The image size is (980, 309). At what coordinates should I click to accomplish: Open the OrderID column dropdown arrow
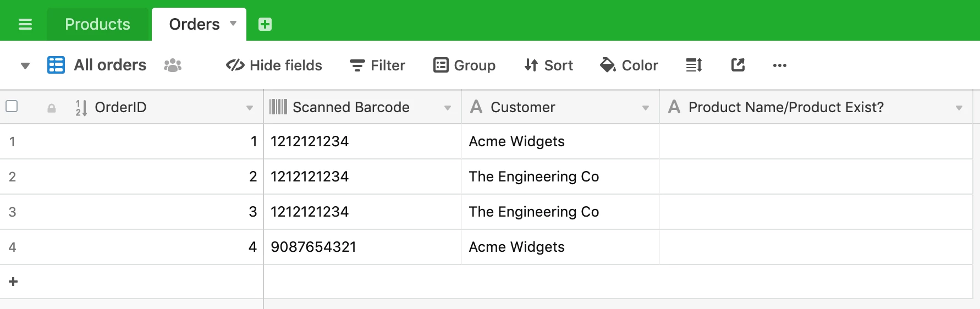pos(250,108)
